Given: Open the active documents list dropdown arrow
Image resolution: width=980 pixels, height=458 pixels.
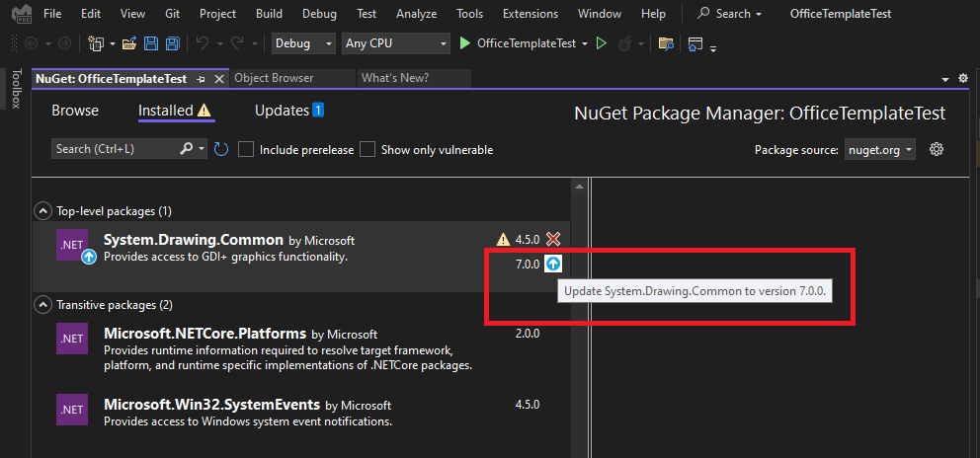Looking at the screenshot, I should coord(945,79).
